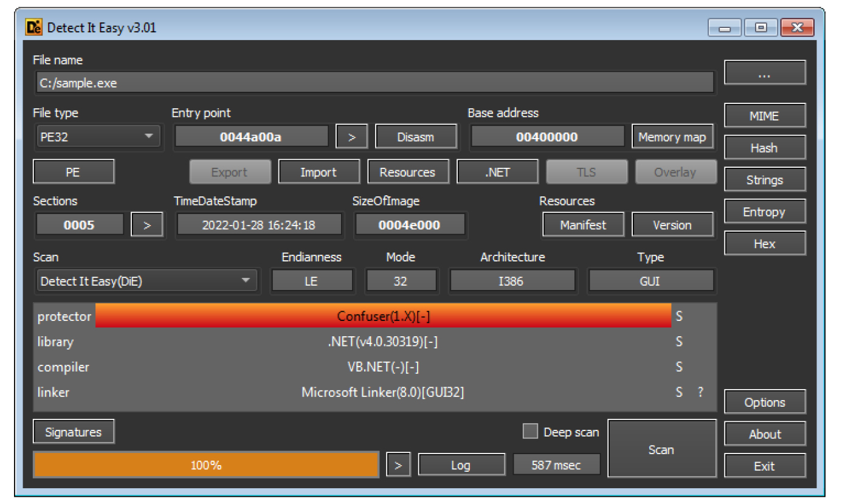Click S marker on library row

pyautogui.click(x=679, y=342)
